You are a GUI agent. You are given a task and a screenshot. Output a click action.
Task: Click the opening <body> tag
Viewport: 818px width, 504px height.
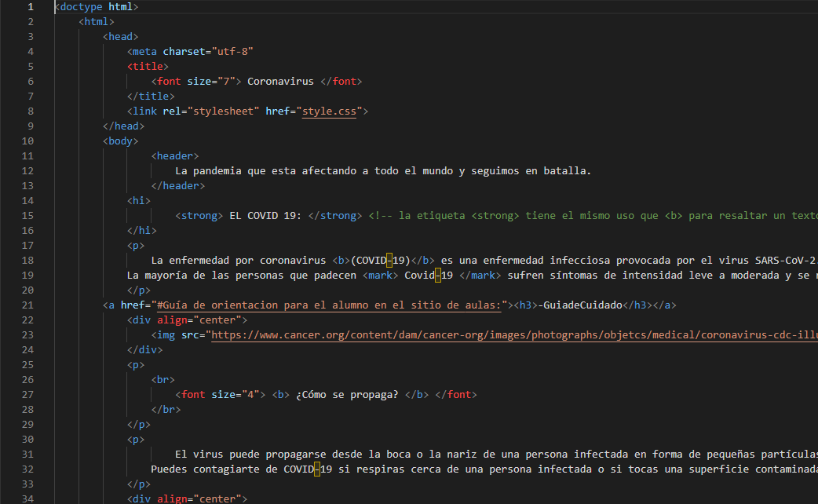pyautogui.click(x=121, y=141)
